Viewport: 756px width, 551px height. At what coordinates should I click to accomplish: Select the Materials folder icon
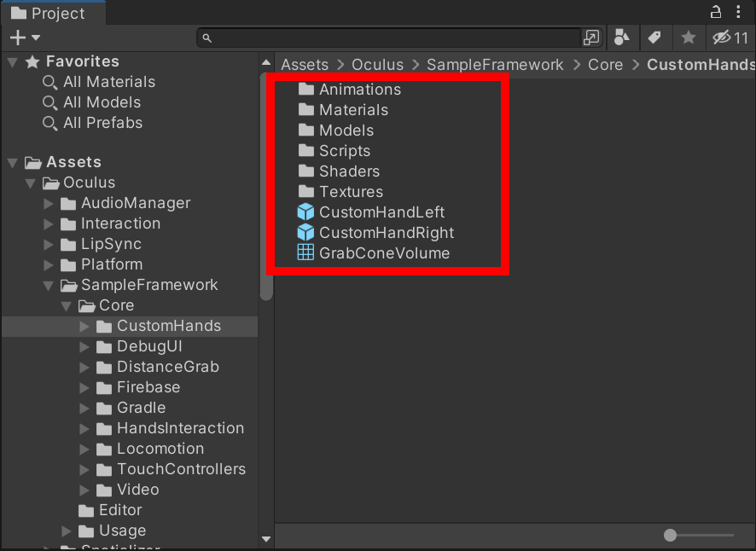(x=305, y=109)
